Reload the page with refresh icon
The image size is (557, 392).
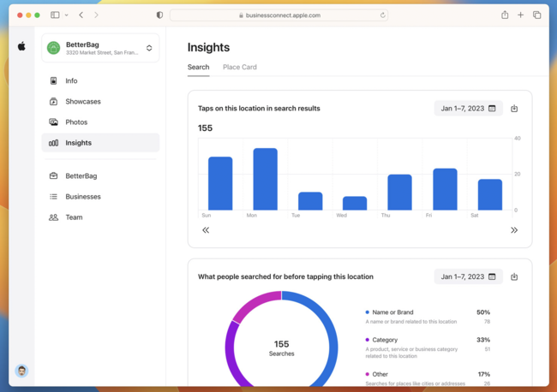point(382,15)
